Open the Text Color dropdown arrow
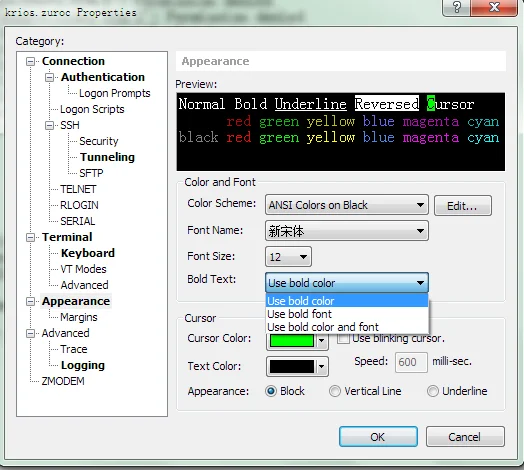Screen dimensions: 524x470 coord(322,367)
